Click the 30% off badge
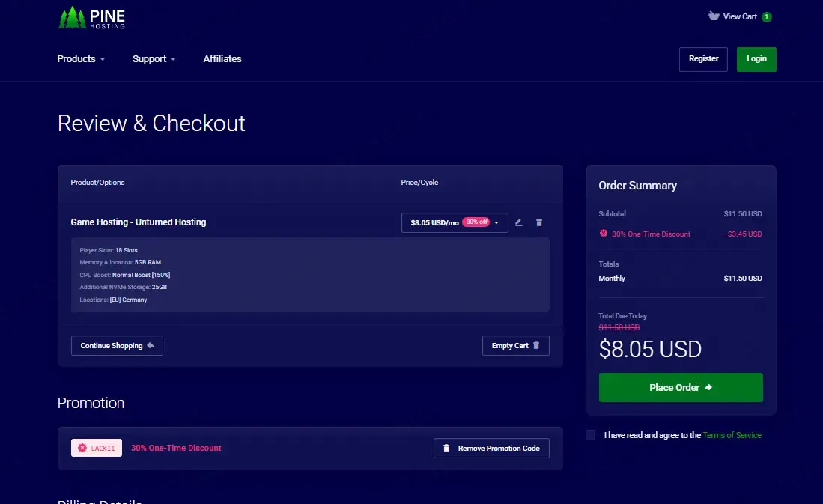Screen dimensions: 823x504 [476, 222]
